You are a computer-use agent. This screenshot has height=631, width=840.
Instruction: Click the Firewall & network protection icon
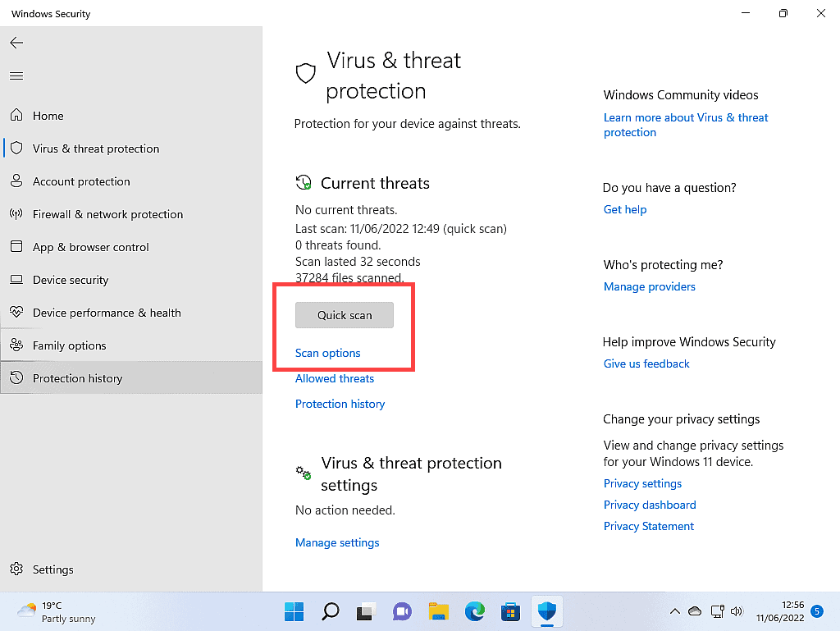16,214
